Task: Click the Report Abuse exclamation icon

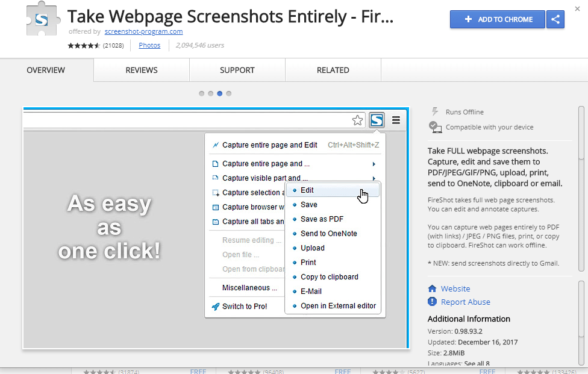Action: point(433,302)
